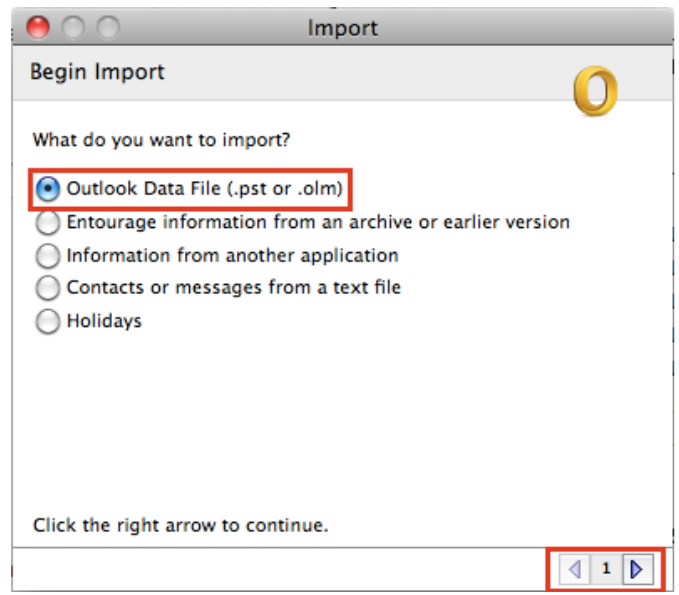This screenshot has height=595, width=679.
Task: Zoom the Import window
Action: click(106, 27)
